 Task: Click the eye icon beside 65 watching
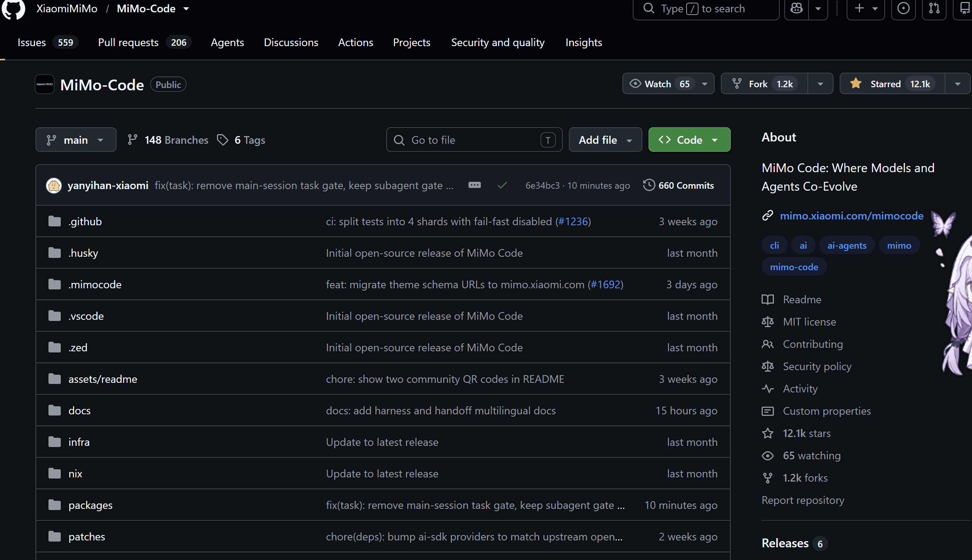768,455
